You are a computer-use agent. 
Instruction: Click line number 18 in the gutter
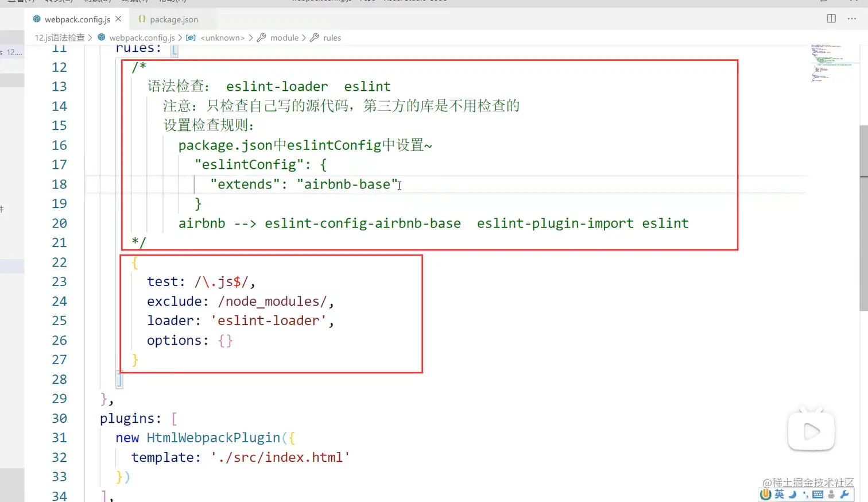(x=59, y=184)
